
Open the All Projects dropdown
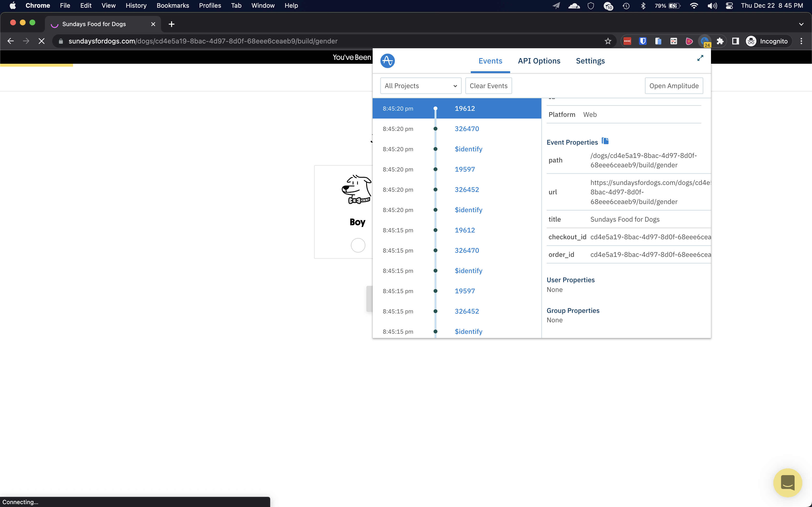(420, 86)
